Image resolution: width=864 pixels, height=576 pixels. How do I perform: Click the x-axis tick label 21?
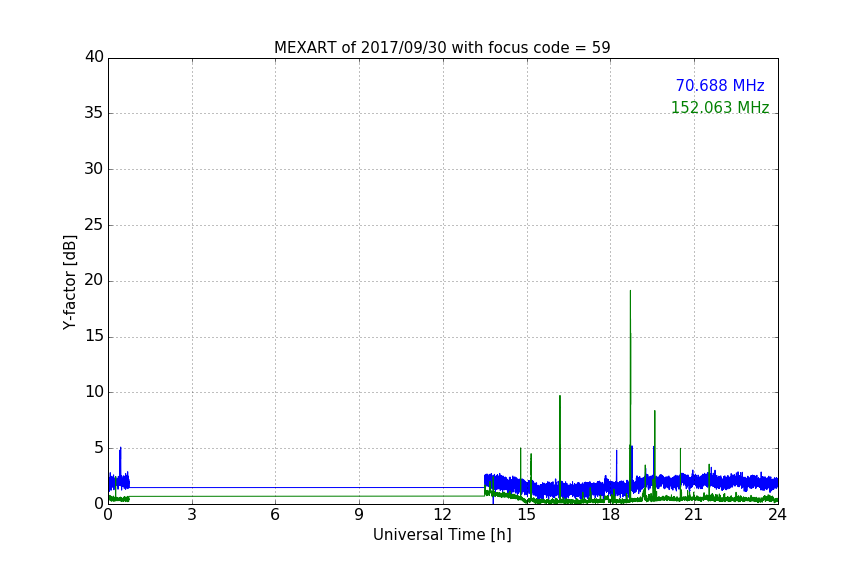(x=694, y=515)
